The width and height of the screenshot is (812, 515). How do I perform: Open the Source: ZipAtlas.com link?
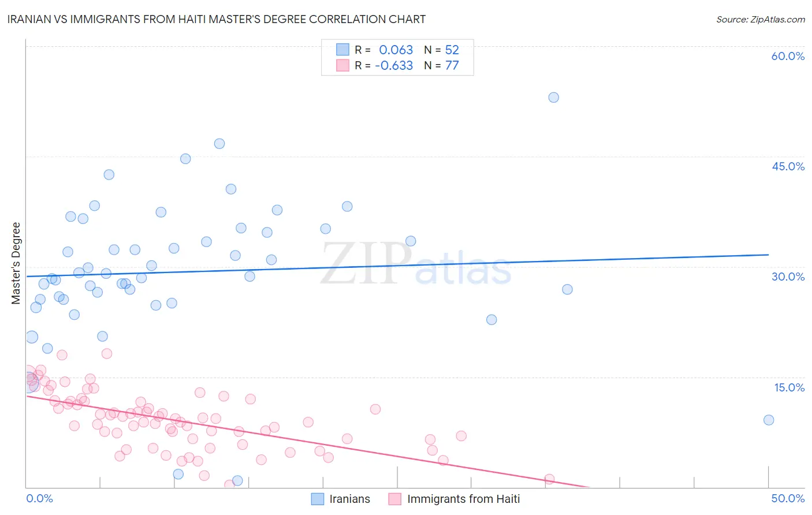coord(761,19)
